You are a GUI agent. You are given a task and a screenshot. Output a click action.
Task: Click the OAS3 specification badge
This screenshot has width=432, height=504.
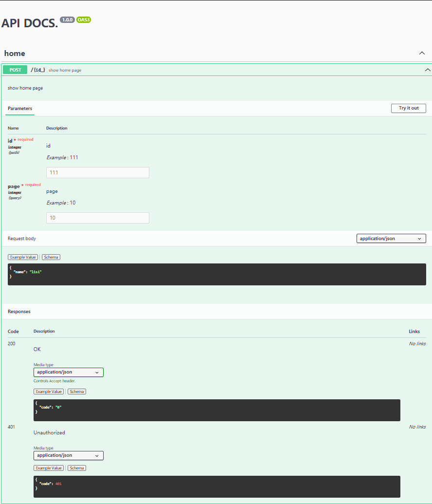pyautogui.click(x=84, y=20)
